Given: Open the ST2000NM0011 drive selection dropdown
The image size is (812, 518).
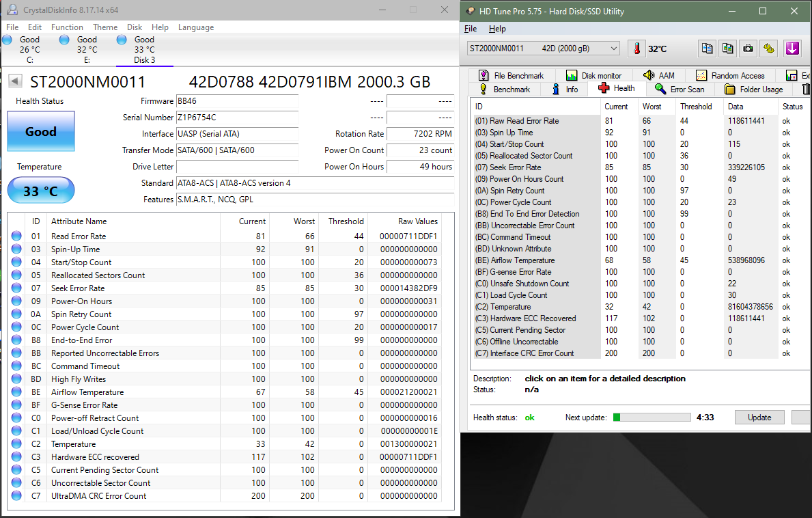Looking at the screenshot, I should point(543,49).
